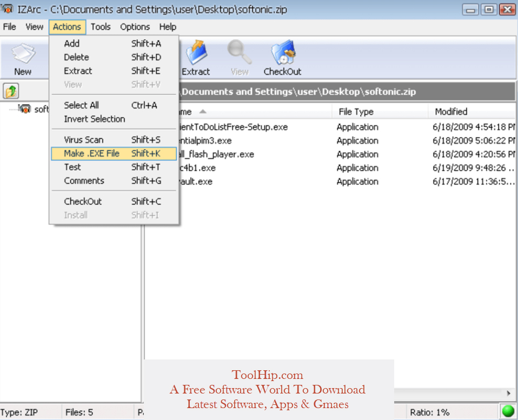Viewport: 518px width, 420px height.
Task: Choose Select All menu entry
Action: pos(114,105)
